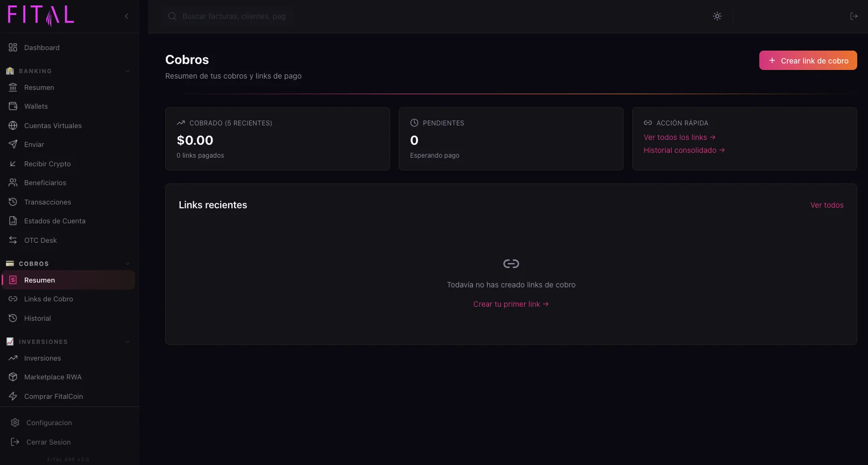Click the search magnifier icon
The height and width of the screenshot is (465, 868).
[x=172, y=16]
